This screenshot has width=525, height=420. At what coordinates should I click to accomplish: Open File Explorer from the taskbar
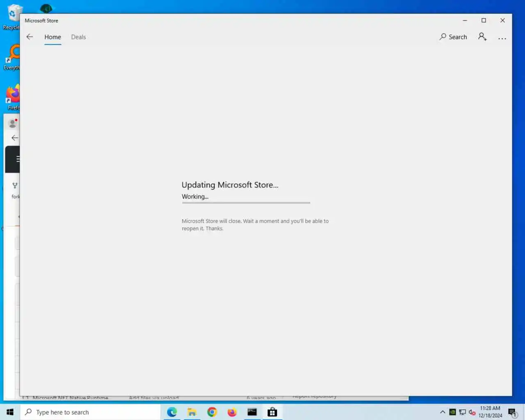(192, 412)
